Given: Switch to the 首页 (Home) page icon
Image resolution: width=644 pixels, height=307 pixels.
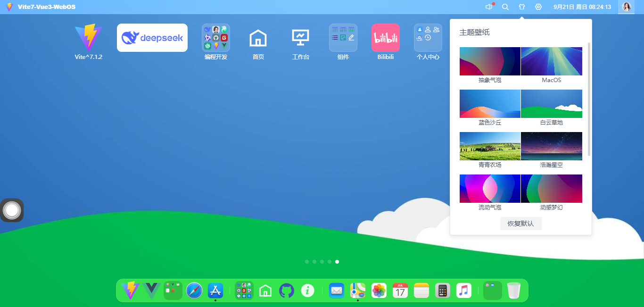Looking at the screenshot, I should (x=258, y=38).
